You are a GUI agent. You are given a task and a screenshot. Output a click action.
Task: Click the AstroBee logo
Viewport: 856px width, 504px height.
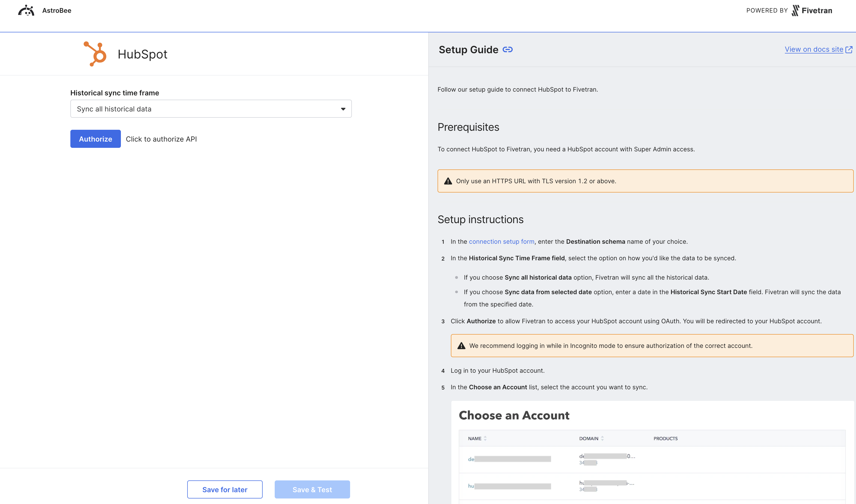26,10
